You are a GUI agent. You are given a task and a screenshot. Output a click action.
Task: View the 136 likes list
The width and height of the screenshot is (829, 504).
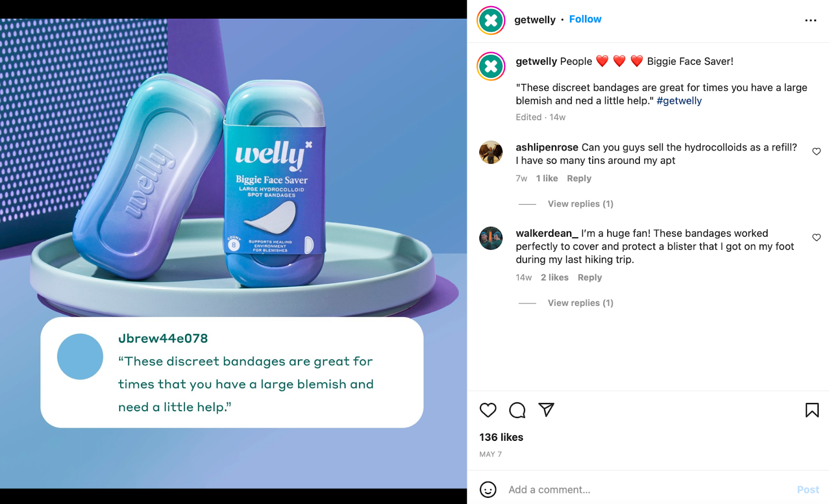(501, 437)
